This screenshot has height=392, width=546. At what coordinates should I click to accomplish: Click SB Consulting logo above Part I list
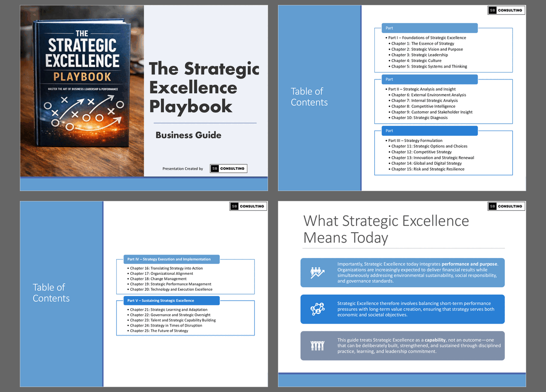tap(506, 10)
